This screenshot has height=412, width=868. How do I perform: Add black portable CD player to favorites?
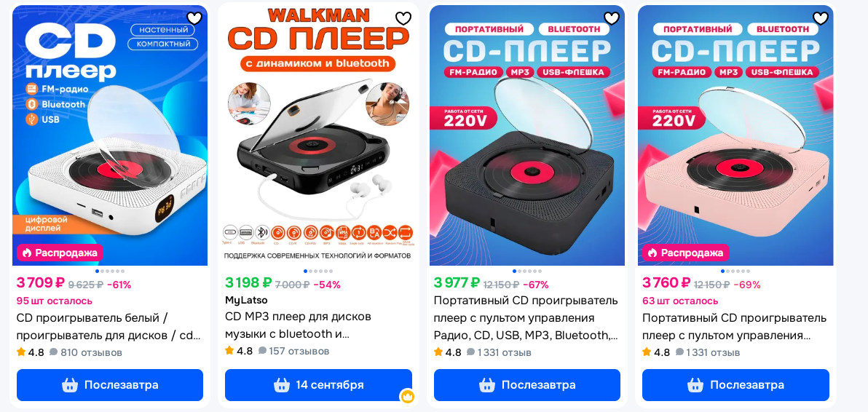tap(611, 18)
